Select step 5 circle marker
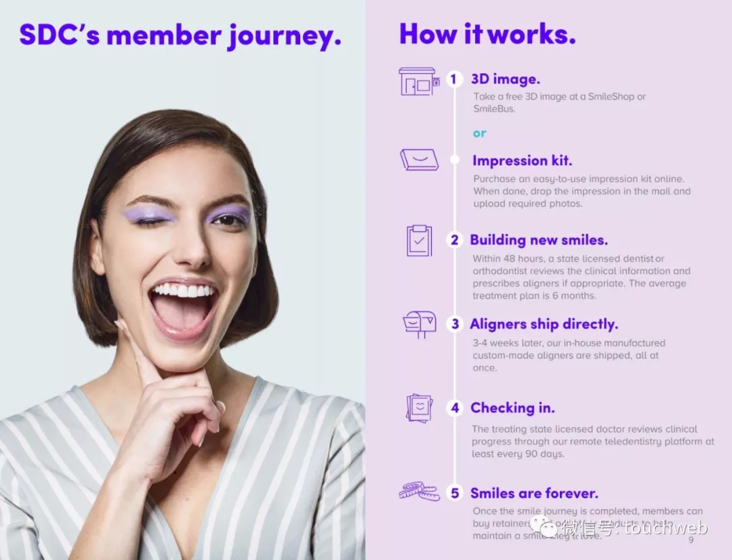 pyautogui.click(x=455, y=493)
